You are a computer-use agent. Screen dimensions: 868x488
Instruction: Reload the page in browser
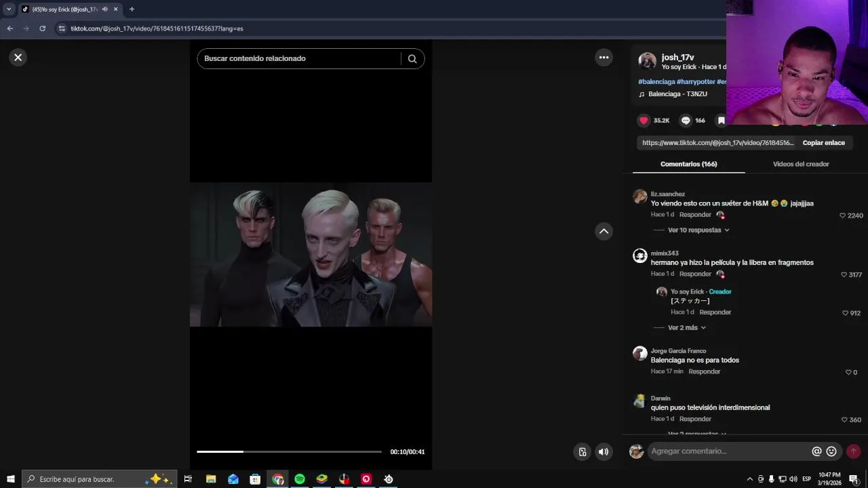point(42,28)
